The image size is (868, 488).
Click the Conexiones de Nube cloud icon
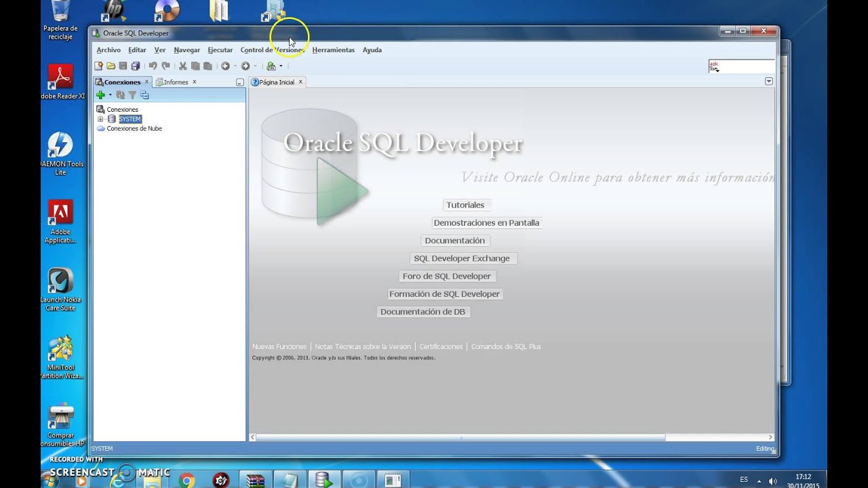point(101,128)
